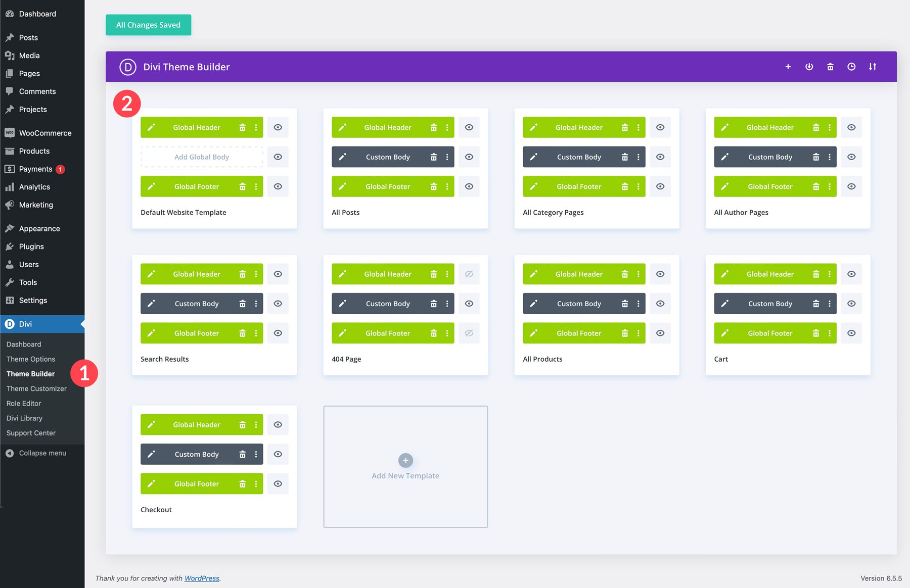Delete the Custom Body on the All Posts template
The image size is (910, 588).
pos(434,157)
